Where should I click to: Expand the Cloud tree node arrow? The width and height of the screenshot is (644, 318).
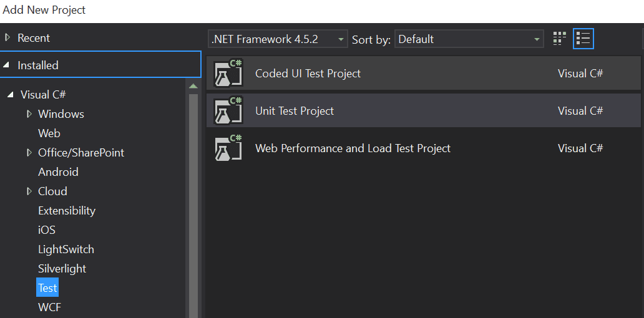coord(29,191)
